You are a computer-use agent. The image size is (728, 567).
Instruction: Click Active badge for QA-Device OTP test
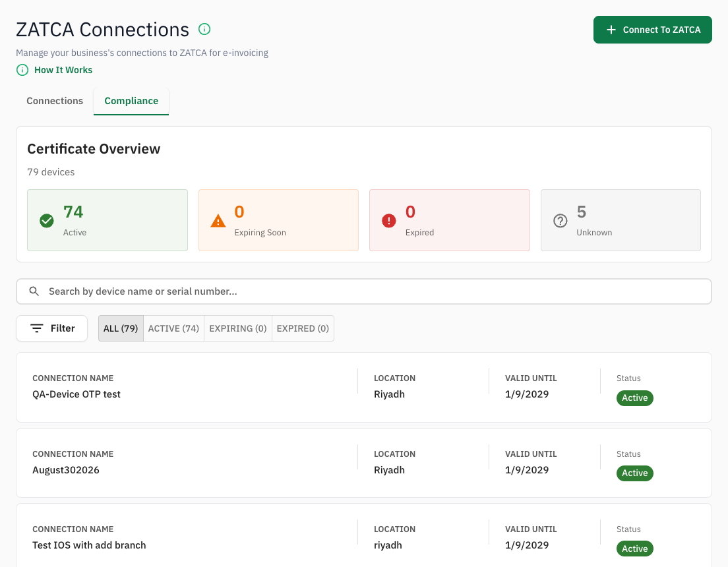[634, 398]
